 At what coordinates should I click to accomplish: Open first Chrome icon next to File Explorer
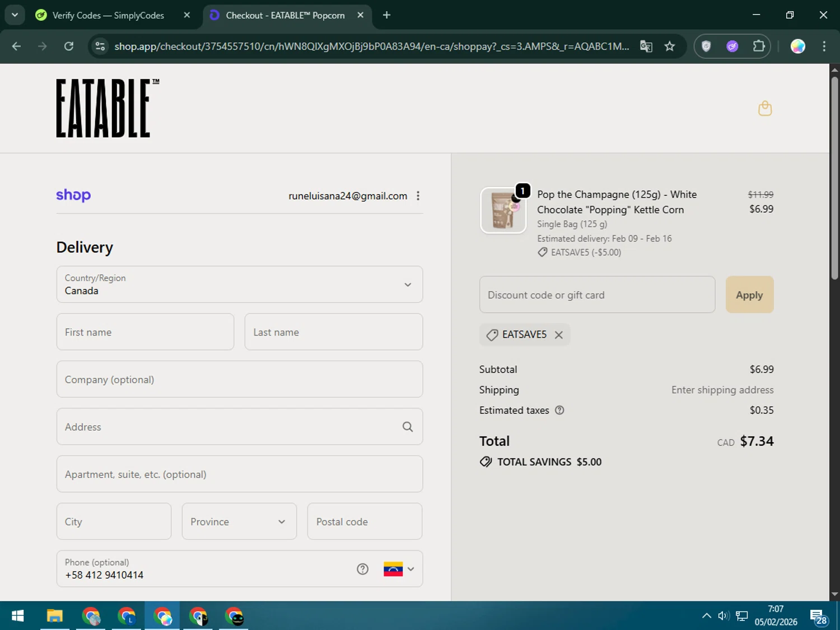click(91, 616)
